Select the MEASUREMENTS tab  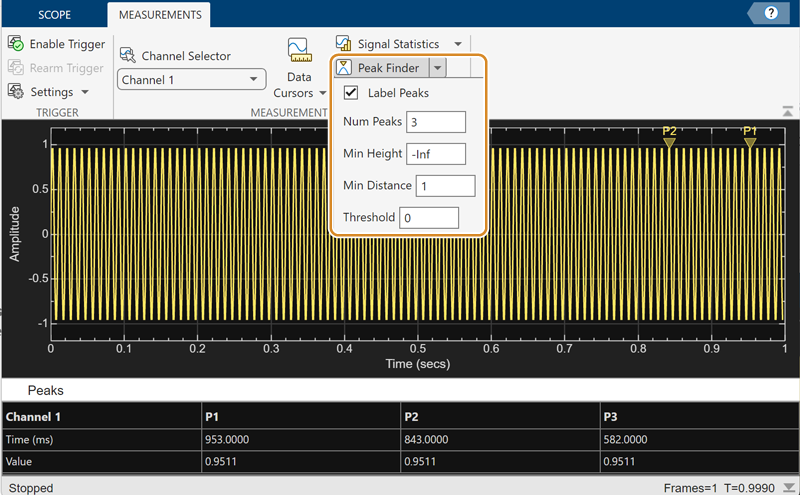(159, 15)
